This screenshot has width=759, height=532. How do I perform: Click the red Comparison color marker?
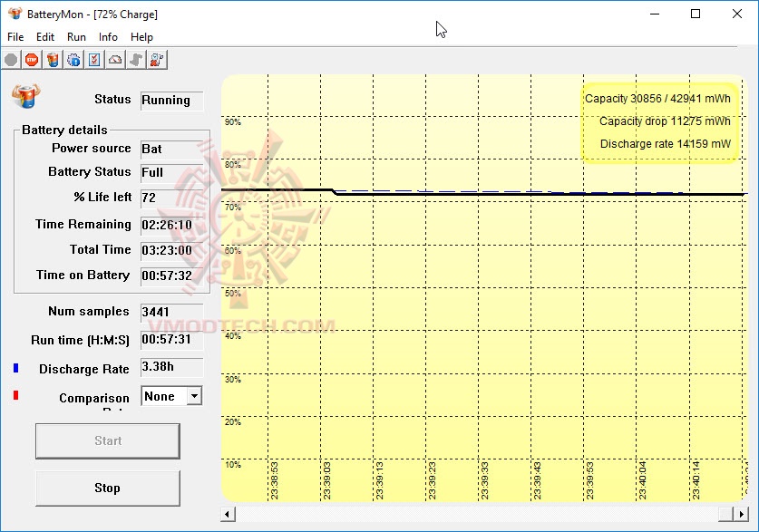pos(16,396)
